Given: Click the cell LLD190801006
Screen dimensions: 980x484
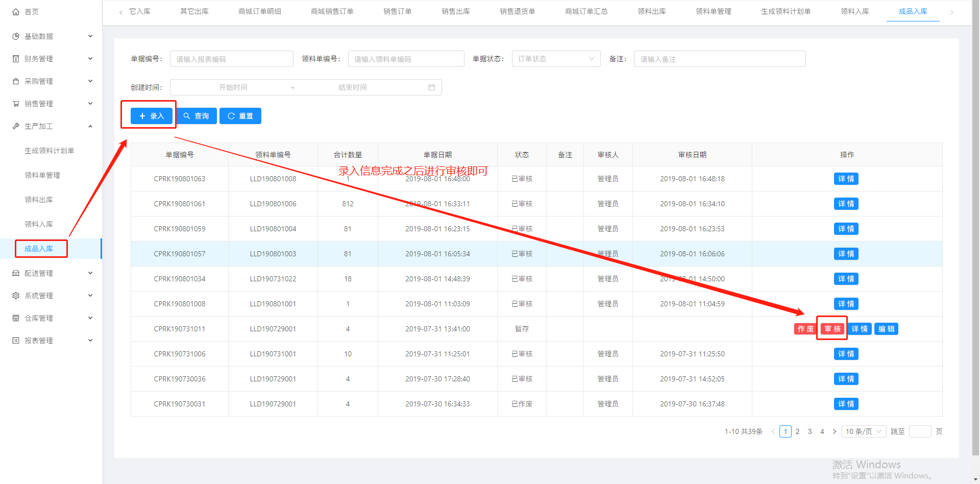Looking at the screenshot, I should 273,204.
